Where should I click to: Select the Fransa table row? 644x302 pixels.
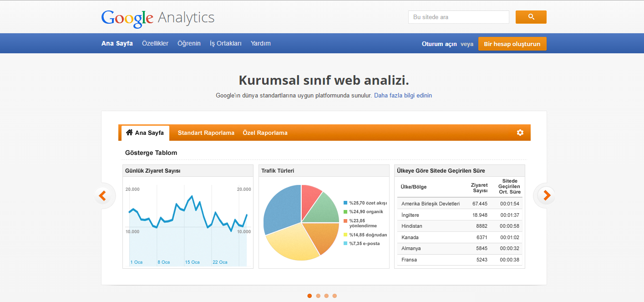(x=460, y=260)
